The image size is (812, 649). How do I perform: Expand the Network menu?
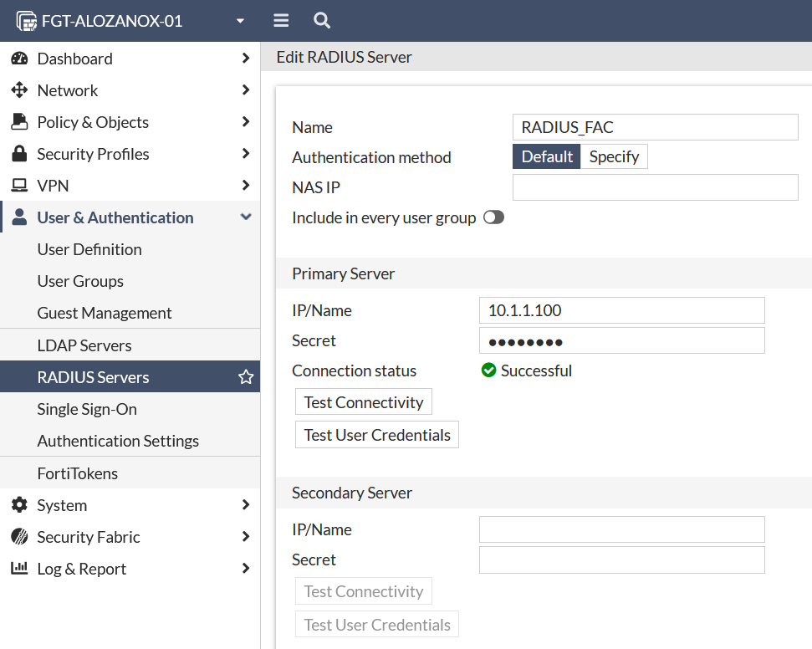pos(245,90)
